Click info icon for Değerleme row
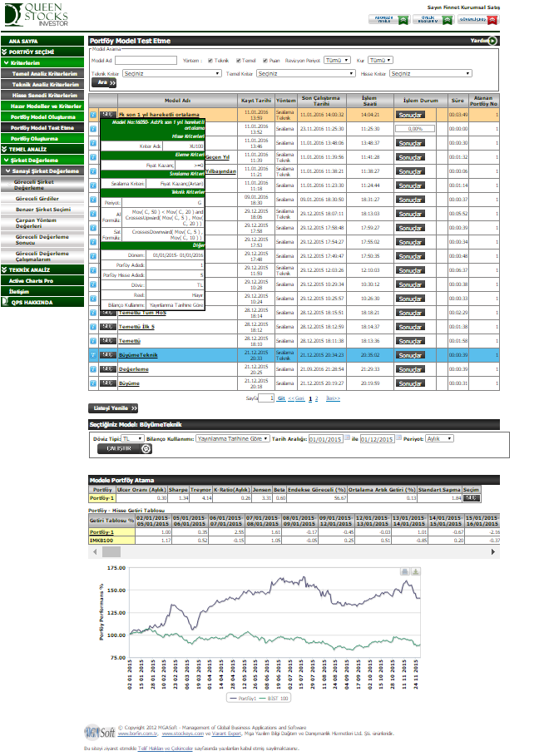Screen dimensions: 544x756 tap(93, 369)
